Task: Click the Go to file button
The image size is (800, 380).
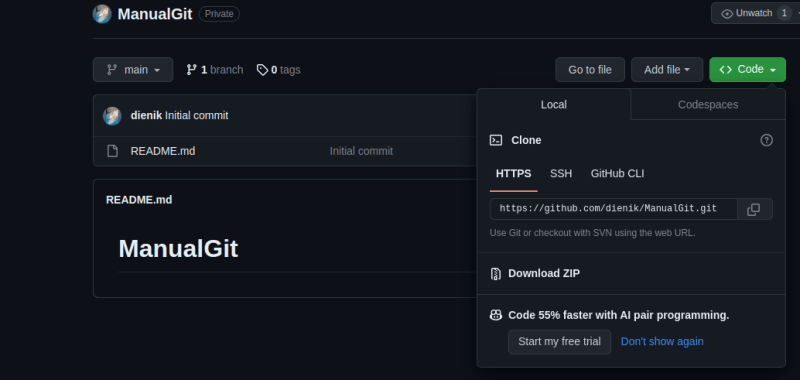Action: point(590,69)
